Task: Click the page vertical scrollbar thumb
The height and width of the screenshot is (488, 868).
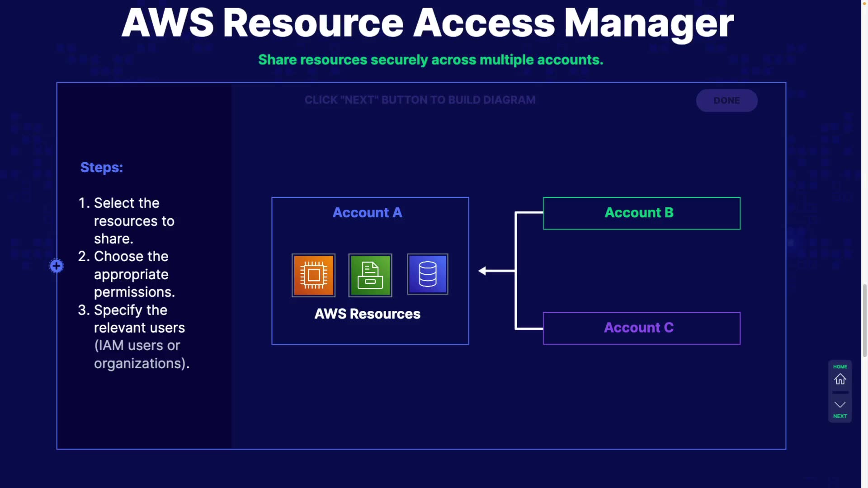Action: coord(864,321)
